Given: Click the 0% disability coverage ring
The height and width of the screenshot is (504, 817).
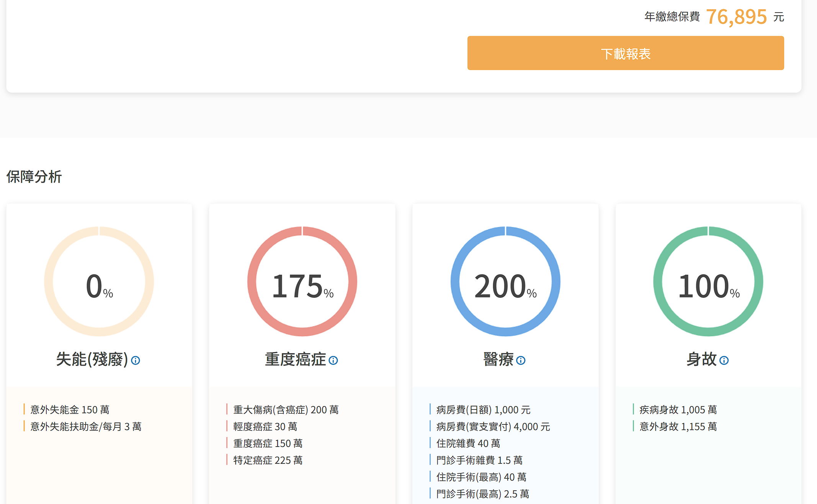Looking at the screenshot, I should pos(99,282).
